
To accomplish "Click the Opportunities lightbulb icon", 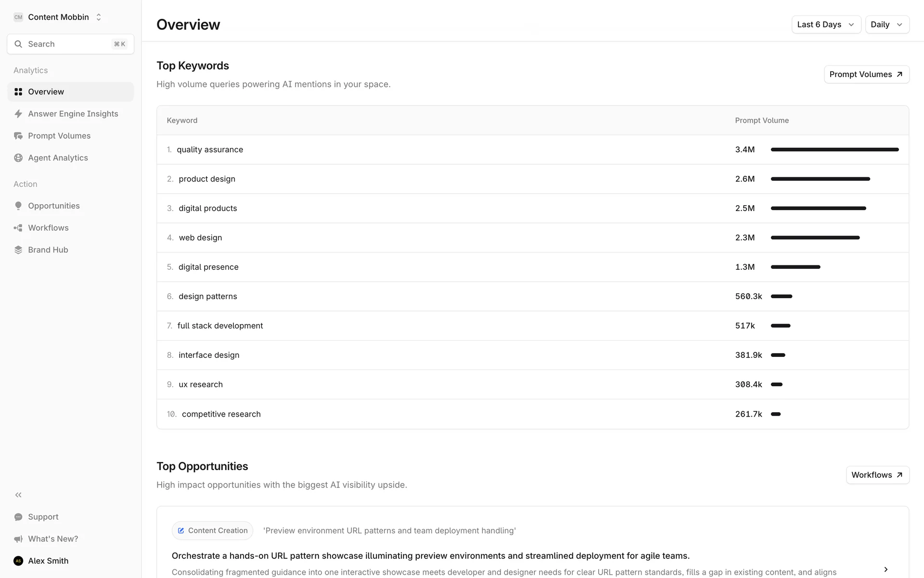I will pos(18,206).
